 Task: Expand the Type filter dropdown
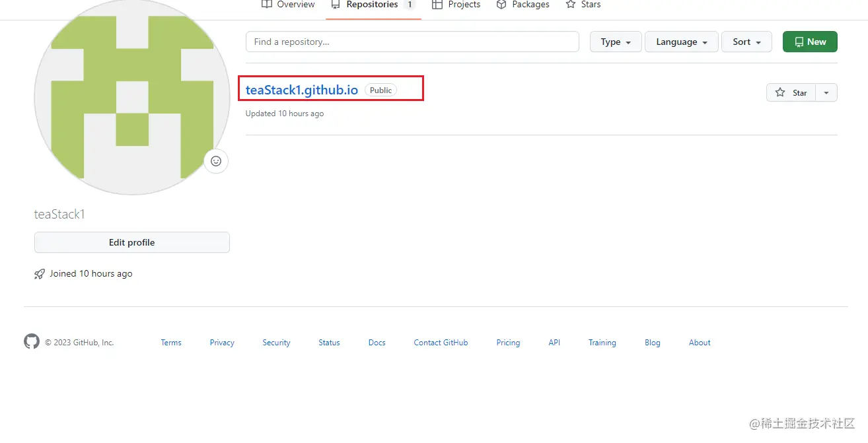pyautogui.click(x=616, y=42)
